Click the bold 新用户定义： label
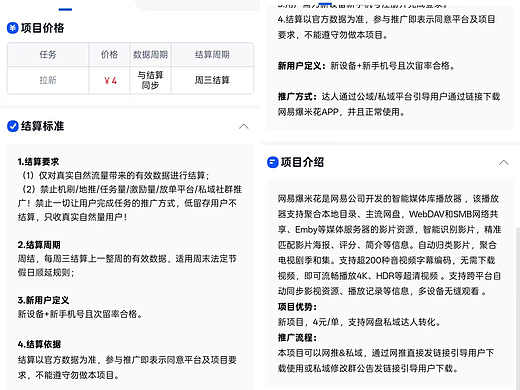Screen dimensions: 520x390 tap(302, 66)
